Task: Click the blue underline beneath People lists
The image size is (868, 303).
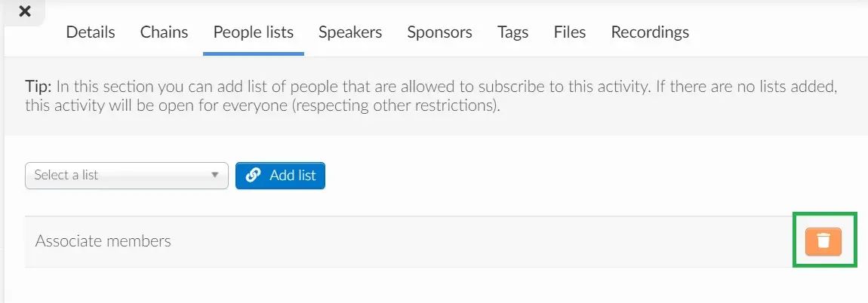Action: click(254, 54)
